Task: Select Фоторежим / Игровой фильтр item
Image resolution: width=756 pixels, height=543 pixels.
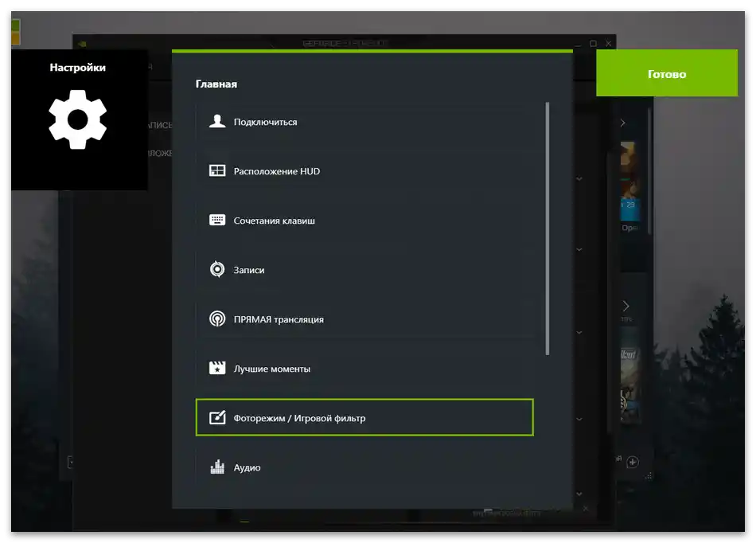Action: [364, 417]
